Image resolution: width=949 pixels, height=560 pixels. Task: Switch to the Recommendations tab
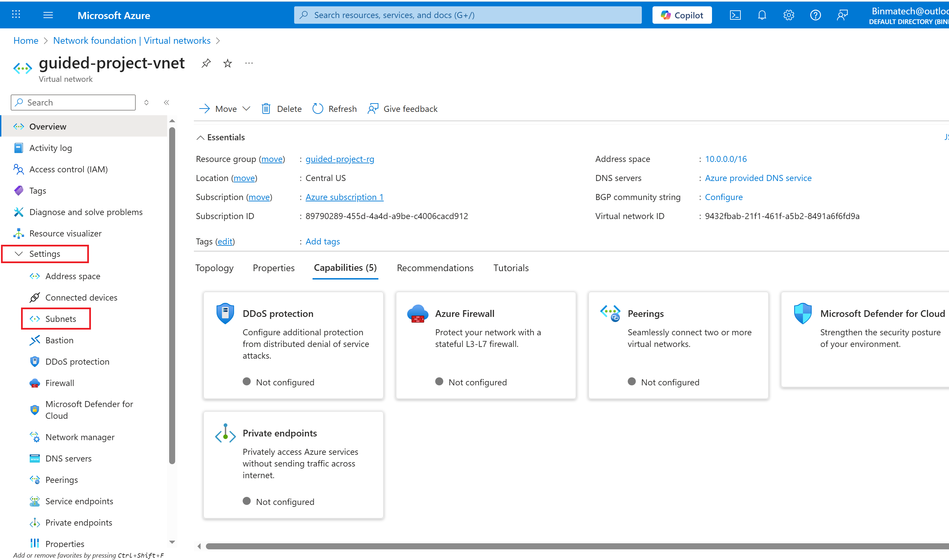tap(435, 267)
